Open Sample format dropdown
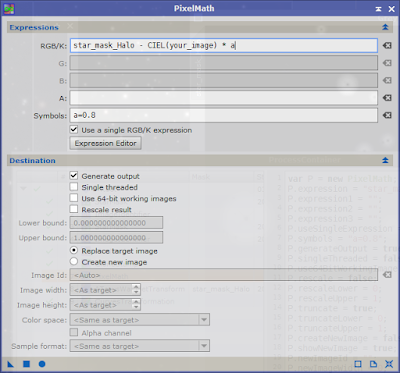The image size is (400, 373). coord(204,346)
